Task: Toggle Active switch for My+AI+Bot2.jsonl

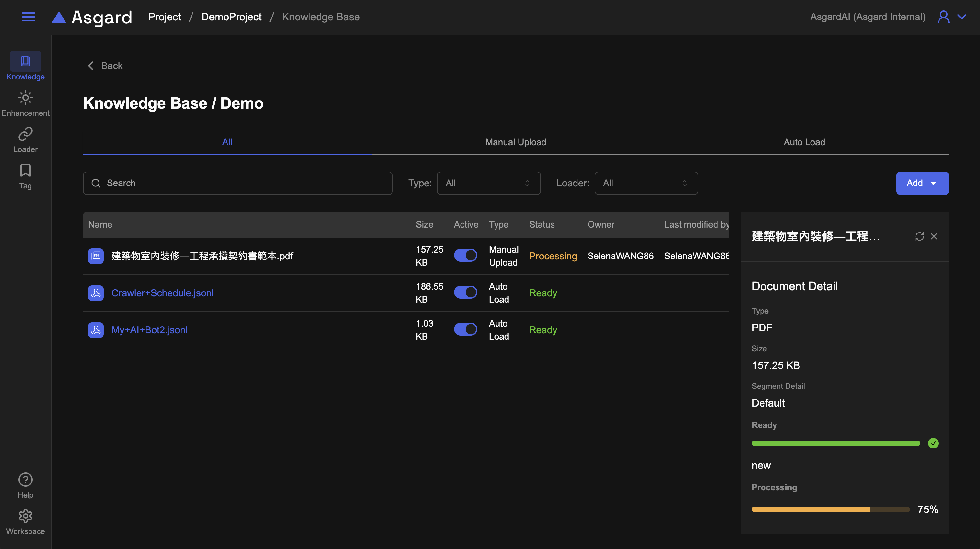Action: 465,329
